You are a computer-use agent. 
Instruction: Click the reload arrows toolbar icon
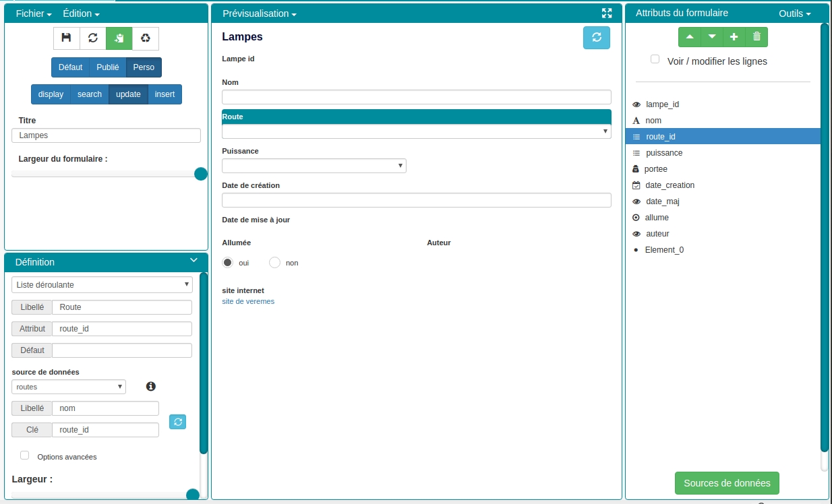point(93,38)
